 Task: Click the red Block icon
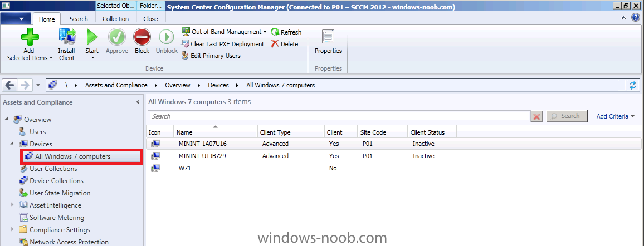[142, 37]
